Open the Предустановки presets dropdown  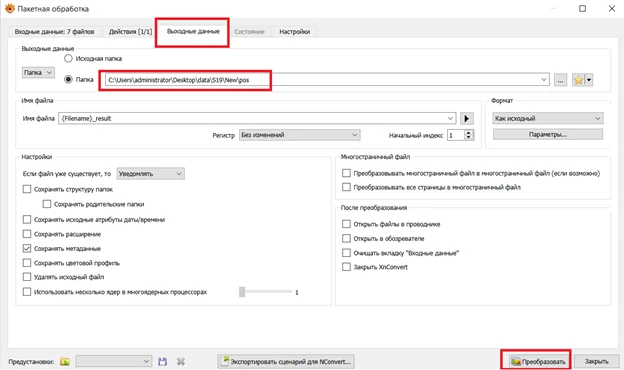click(x=114, y=361)
